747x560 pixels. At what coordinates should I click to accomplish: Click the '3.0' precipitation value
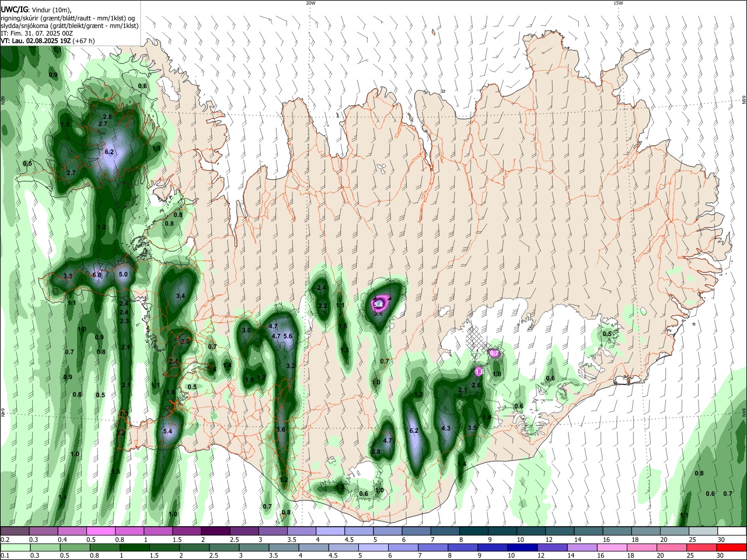click(246, 331)
